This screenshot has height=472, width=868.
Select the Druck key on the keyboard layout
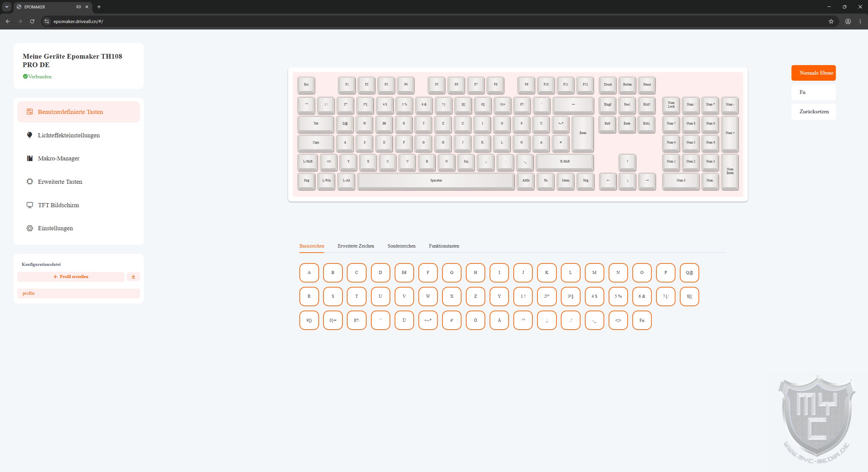click(608, 85)
